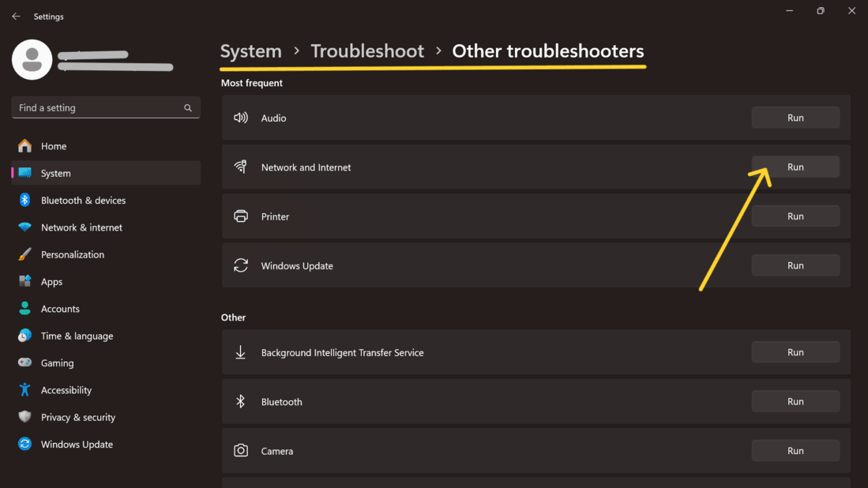Click the Network & internet Wi-Fi icon
Viewport: 868px width, 488px height.
pyautogui.click(x=25, y=227)
